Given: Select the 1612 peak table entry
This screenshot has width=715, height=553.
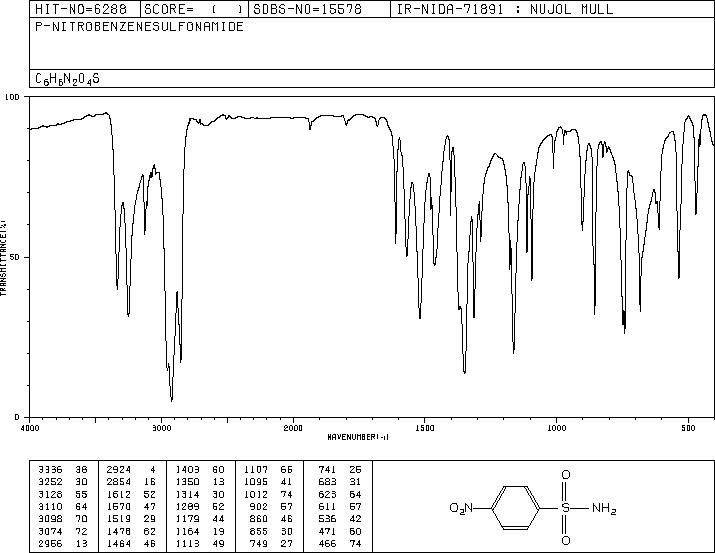Looking at the screenshot, I should [x=131, y=494].
